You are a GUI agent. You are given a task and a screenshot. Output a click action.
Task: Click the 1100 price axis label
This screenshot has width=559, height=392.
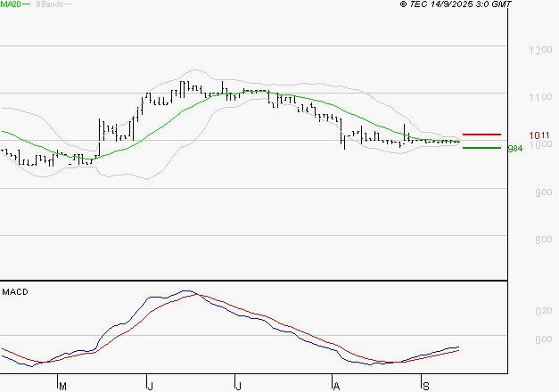541,97
